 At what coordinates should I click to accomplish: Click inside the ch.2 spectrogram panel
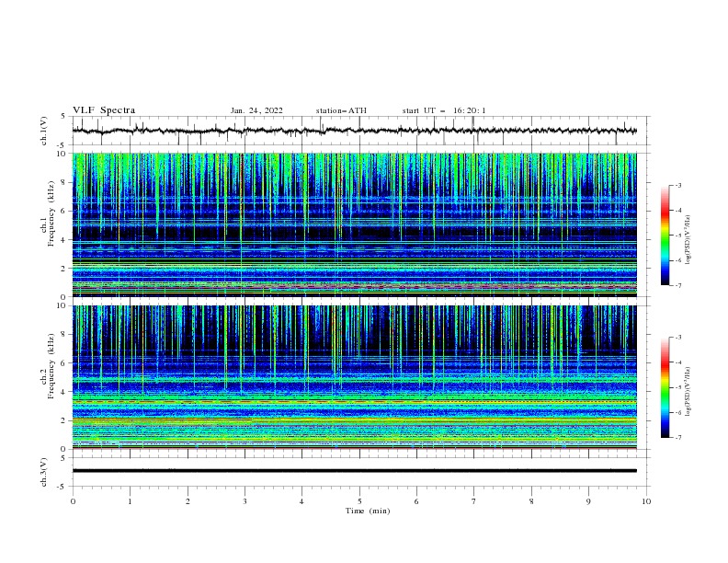tap(354, 377)
